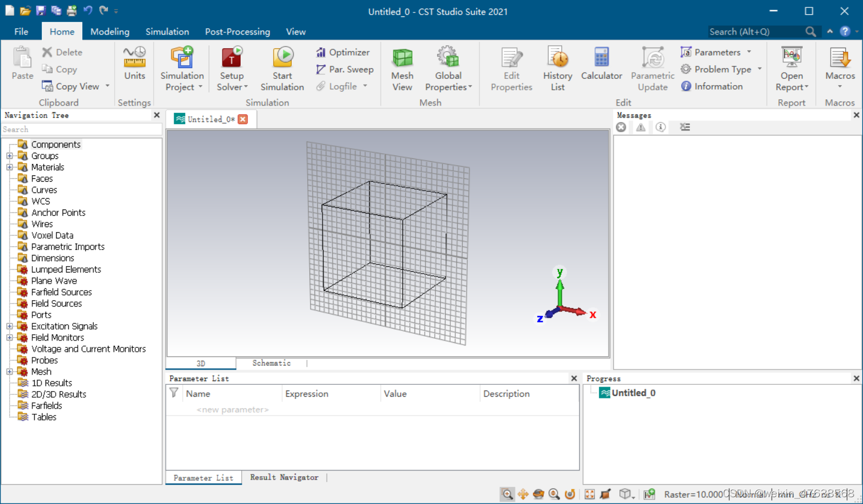Switch to the Simulation ribbon tab
The height and width of the screenshot is (504, 863).
167,32
